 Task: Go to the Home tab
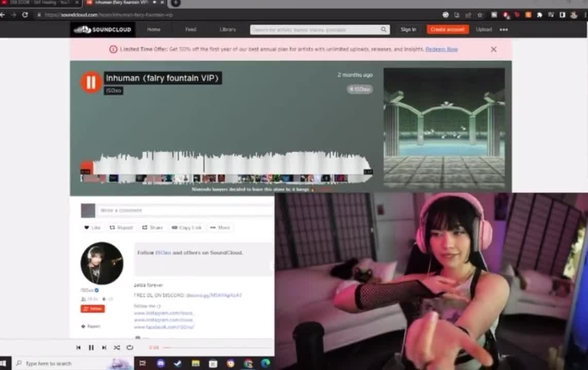click(154, 29)
